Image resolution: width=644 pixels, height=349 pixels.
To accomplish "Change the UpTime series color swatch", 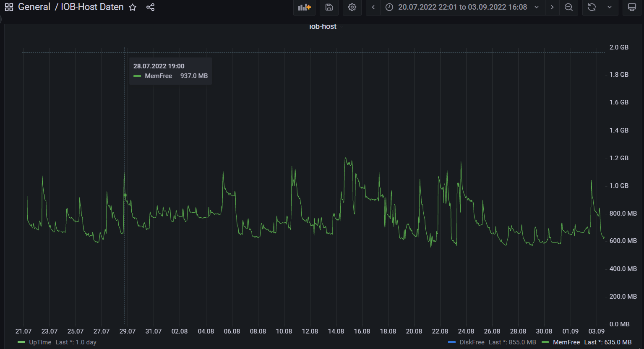I will pos(21,342).
